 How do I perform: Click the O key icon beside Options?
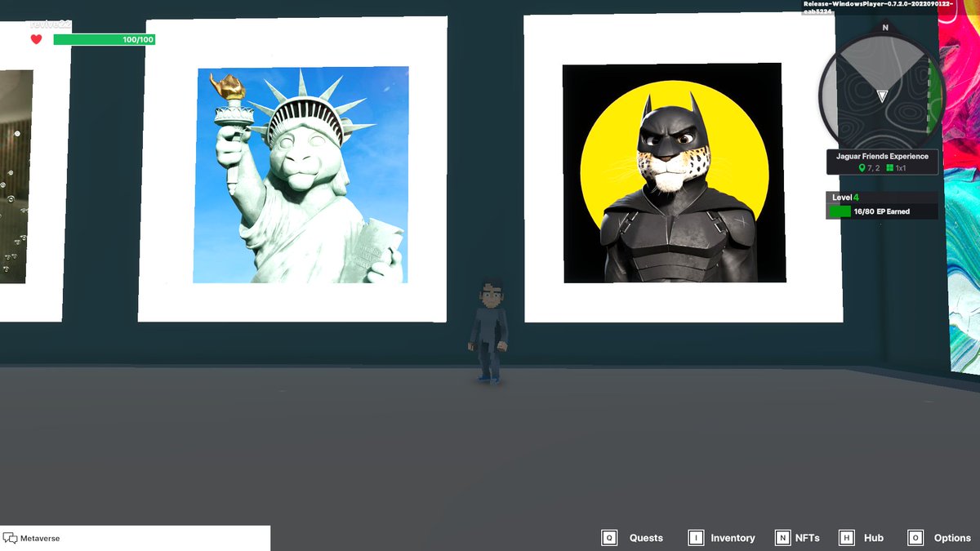click(915, 538)
